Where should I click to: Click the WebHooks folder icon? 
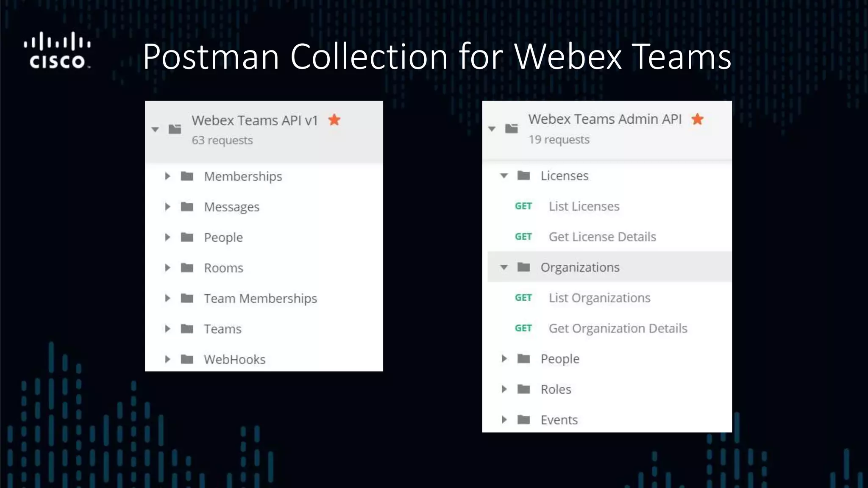coord(187,359)
